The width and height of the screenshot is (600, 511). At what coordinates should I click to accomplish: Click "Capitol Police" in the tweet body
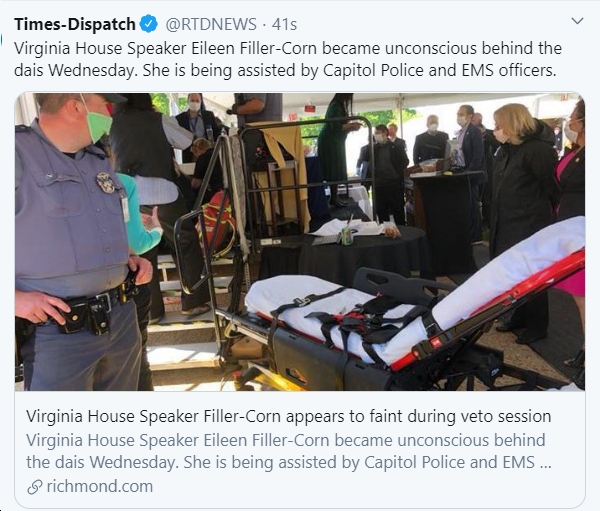point(373,71)
